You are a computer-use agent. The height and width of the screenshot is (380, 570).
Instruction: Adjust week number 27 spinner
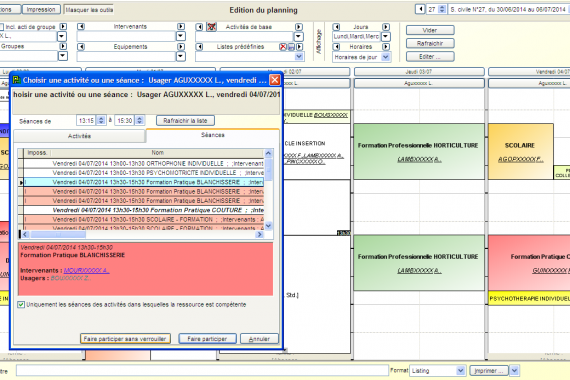tap(442, 9)
